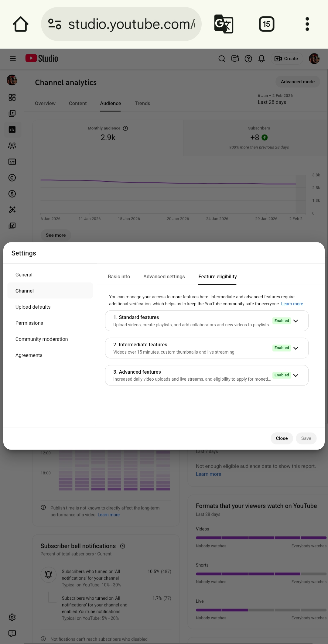Viewport: 328px width, 644px height.
Task: Open Customisation magic wand icon in sidebar
Action: [12, 210]
